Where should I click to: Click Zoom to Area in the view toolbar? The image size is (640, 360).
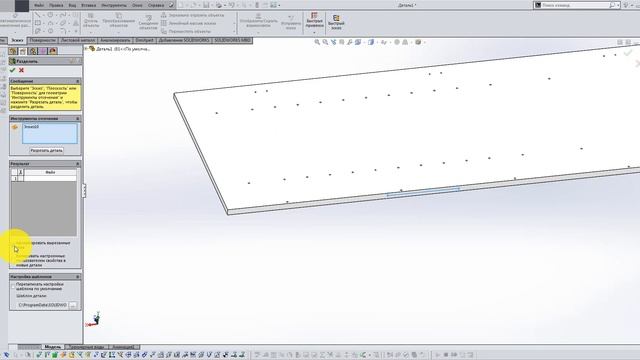(x=325, y=42)
